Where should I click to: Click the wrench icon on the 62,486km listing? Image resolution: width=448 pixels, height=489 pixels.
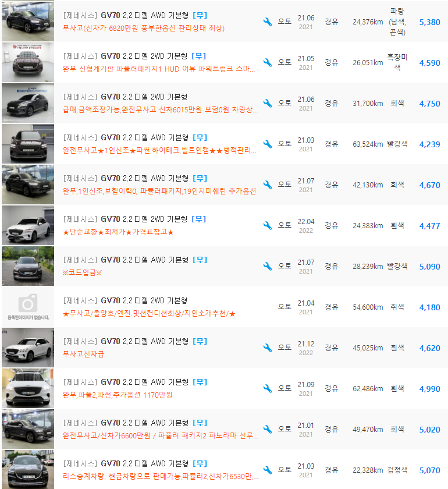tap(268, 389)
